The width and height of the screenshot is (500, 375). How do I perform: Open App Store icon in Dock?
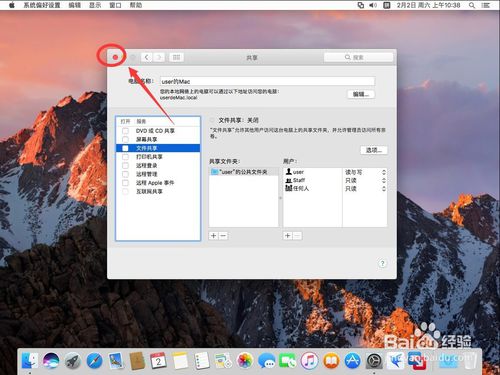[x=352, y=361]
